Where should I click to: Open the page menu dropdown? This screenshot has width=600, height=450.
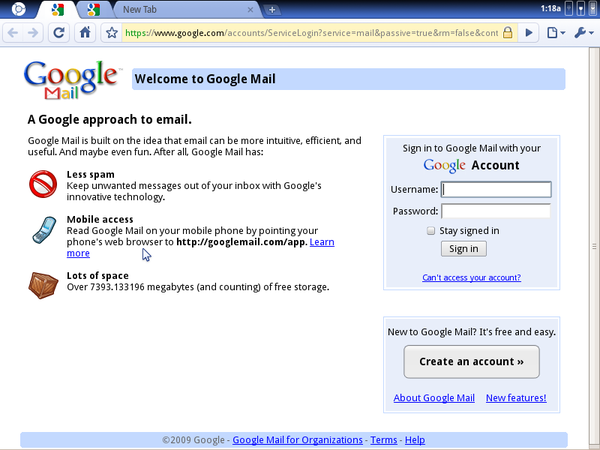click(556, 33)
